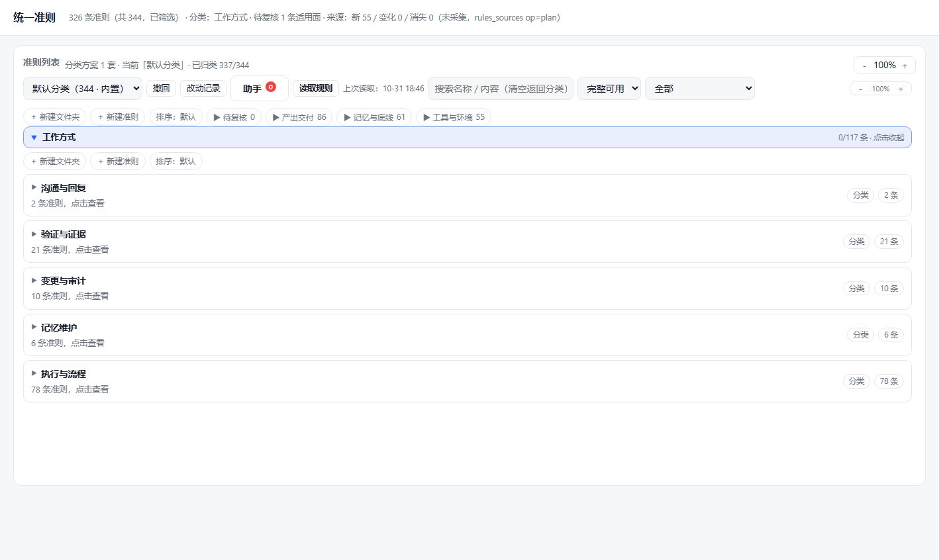Click the 上次读取：10-31 18:46 text
This screenshot has width=939, height=560.
(x=383, y=89)
